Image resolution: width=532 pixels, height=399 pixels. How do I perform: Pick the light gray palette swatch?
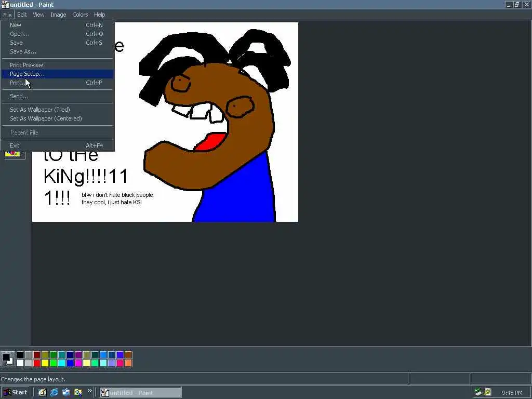point(29,363)
